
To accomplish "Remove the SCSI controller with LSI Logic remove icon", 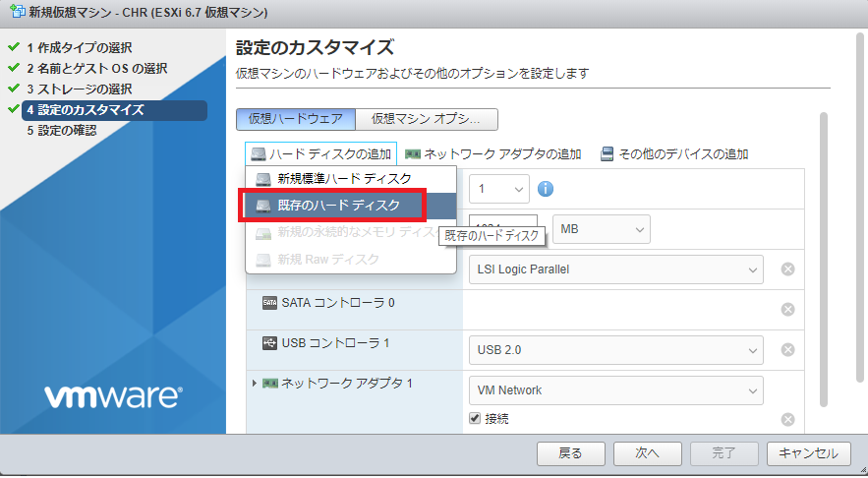I will point(787,269).
